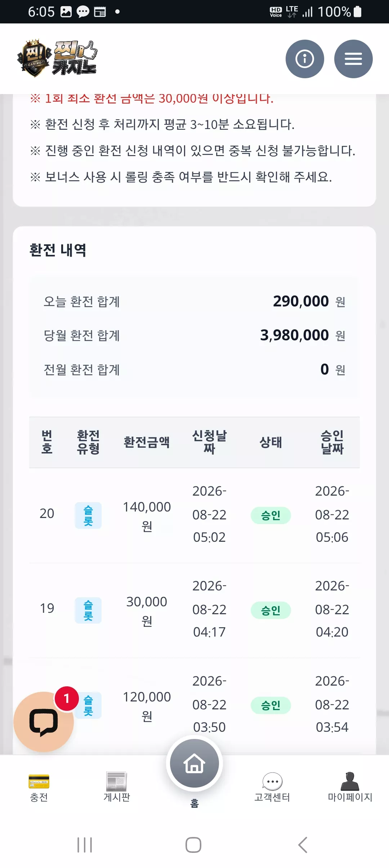
Task: Open 게시판 newspaper tab
Action: (x=117, y=787)
